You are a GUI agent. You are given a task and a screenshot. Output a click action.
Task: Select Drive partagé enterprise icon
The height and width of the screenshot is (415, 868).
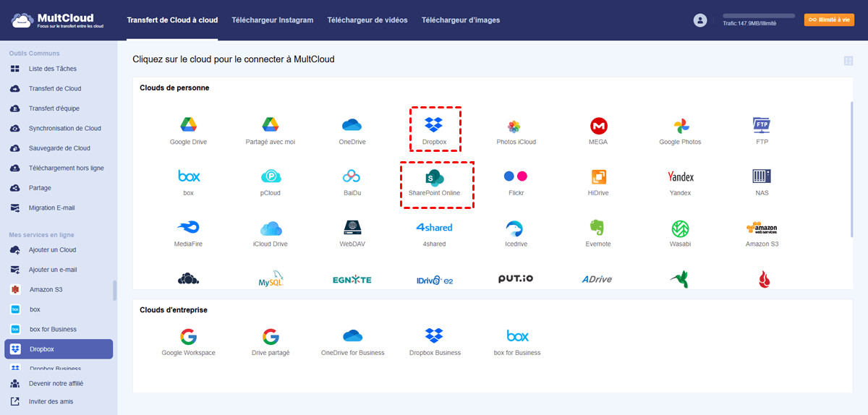click(271, 336)
